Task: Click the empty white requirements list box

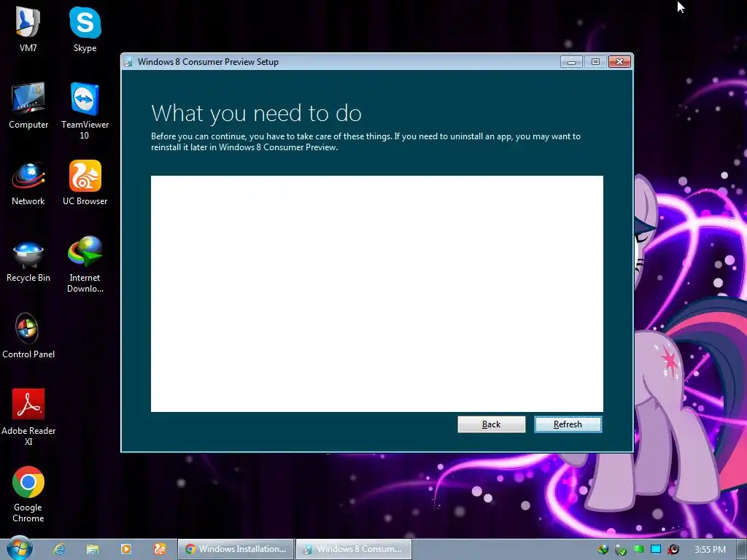Action: (377, 294)
